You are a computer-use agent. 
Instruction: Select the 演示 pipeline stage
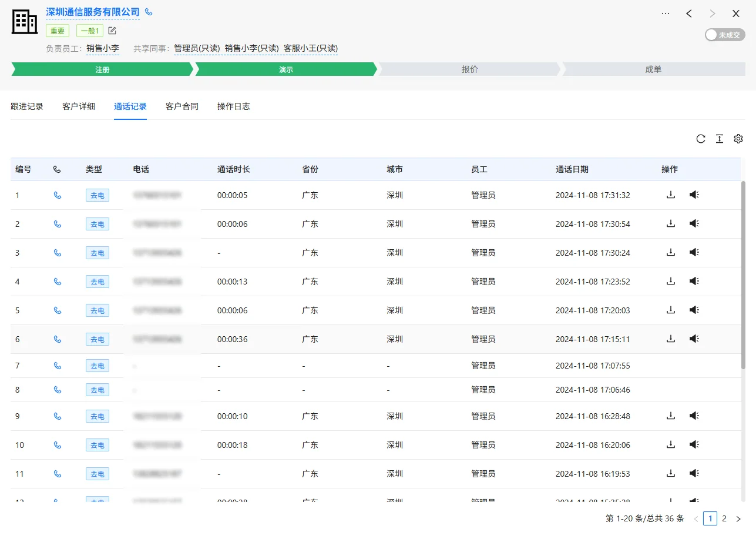tap(286, 69)
